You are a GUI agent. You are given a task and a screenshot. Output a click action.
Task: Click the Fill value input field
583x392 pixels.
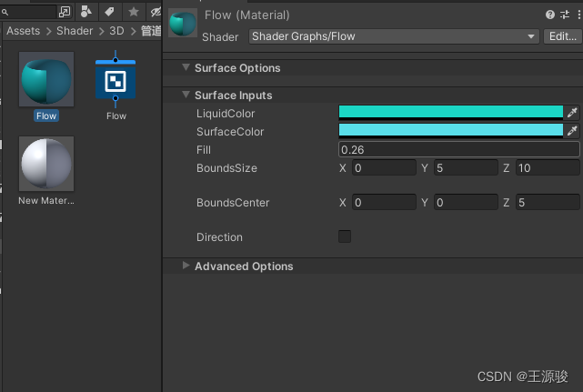click(x=458, y=149)
